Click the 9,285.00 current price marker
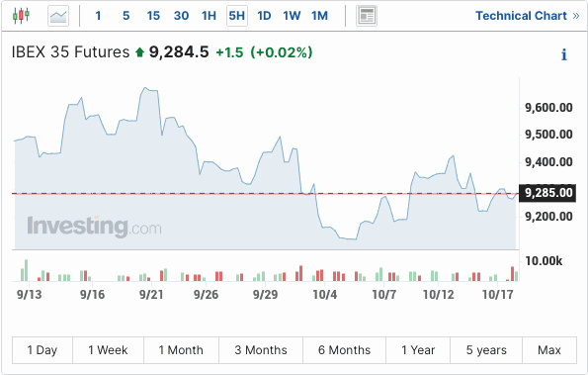 click(547, 193)
